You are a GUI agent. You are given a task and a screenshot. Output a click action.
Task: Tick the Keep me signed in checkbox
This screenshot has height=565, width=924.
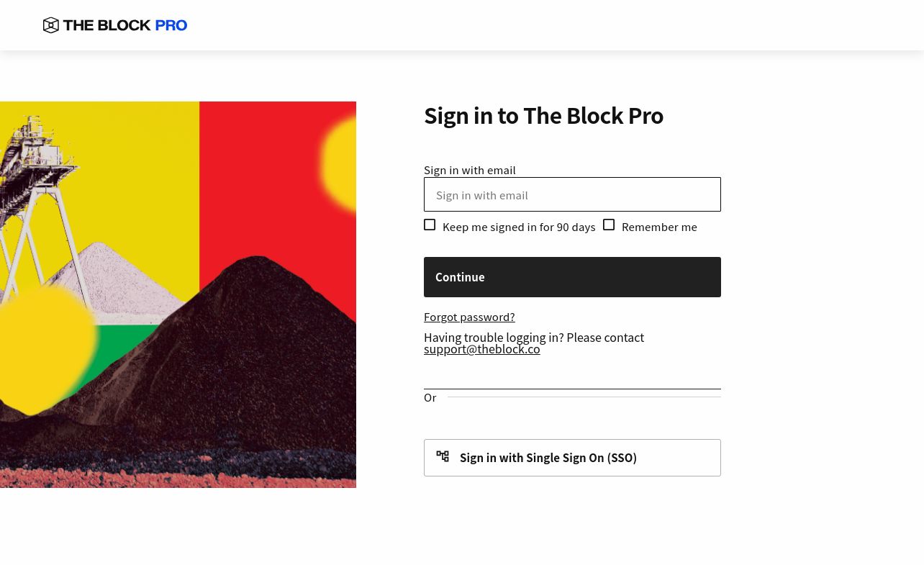pyautogui.click(x=430, y=225)
